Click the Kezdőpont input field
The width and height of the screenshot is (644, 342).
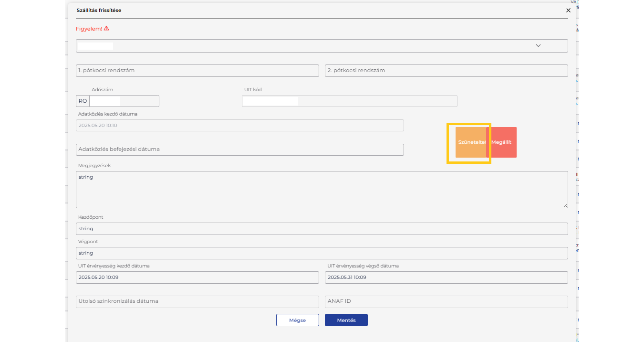click(x=322, y=229)
